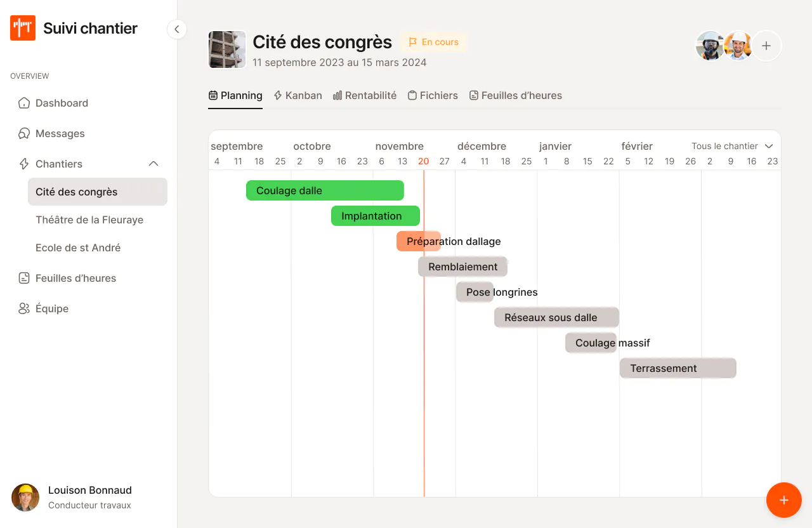Select the Coulage dalle task bar
This screenshot has height=528, width=812.
325,190
